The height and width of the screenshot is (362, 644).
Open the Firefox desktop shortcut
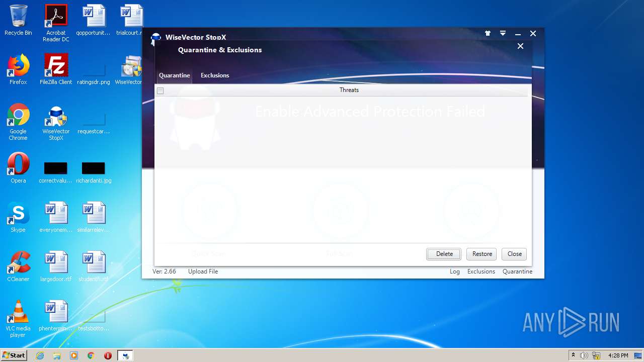[x=18, y=69]
